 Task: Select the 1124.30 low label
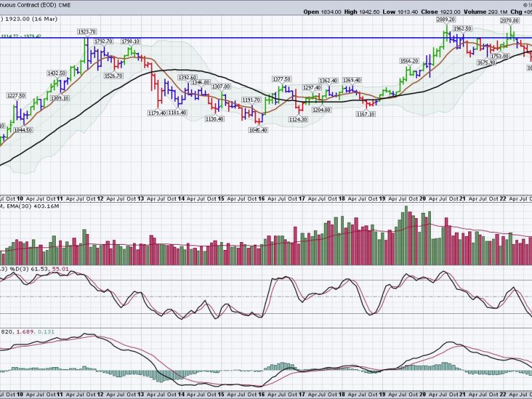click(298, 119)
